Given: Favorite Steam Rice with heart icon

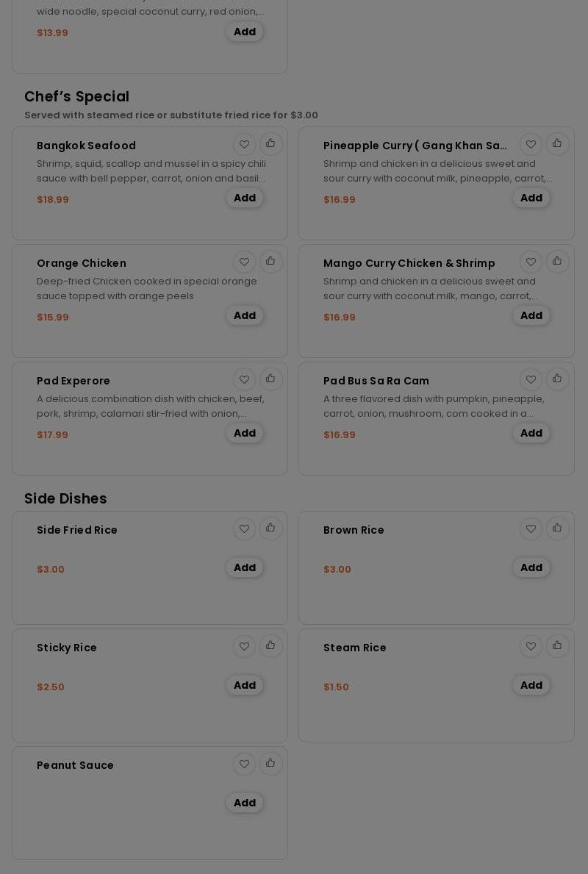Looking at the screenshot, I should pyautogui.click(x=531, y=646).
